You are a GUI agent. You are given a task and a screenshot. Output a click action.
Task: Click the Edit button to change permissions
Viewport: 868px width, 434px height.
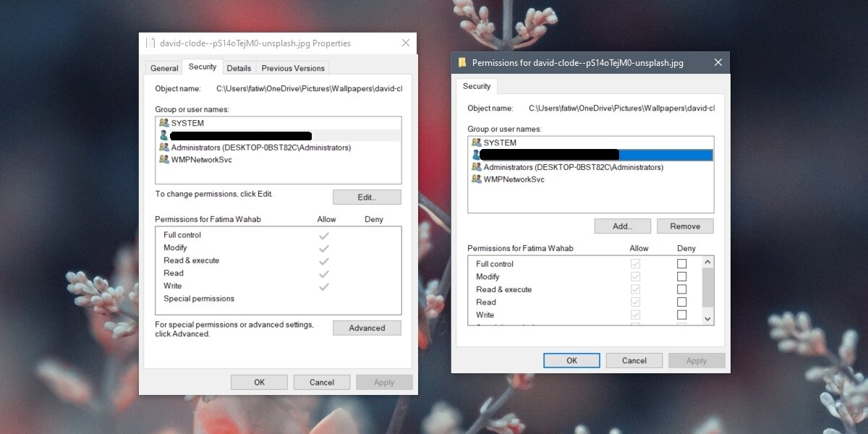coord(367,197)
